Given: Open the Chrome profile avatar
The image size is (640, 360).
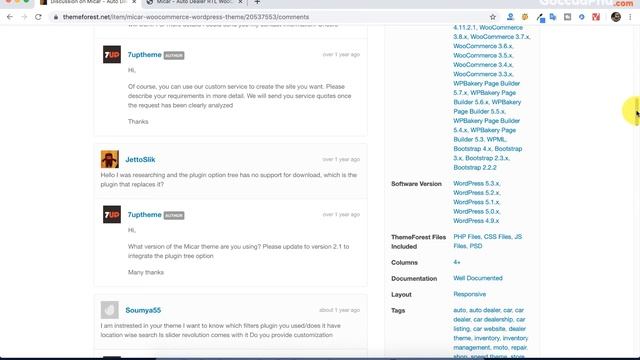Looking at the screenshot, I should pos(616,17).
